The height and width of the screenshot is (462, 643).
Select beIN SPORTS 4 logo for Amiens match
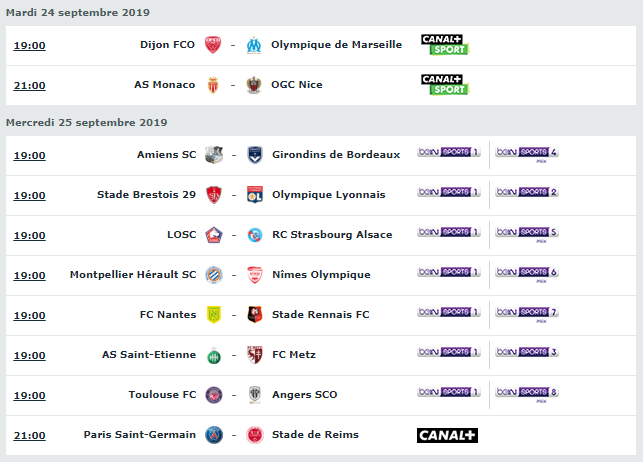pyautogui.click(x=527, y=154)
